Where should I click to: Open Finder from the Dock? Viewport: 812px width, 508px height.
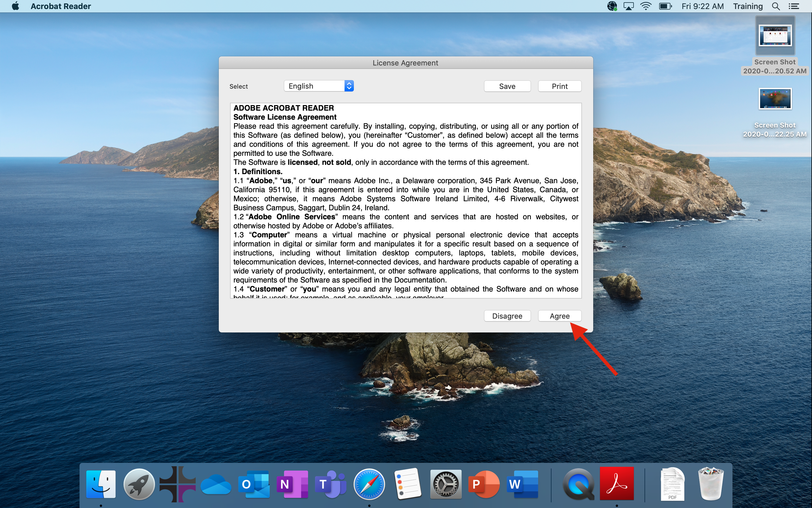tap(101, 484)
